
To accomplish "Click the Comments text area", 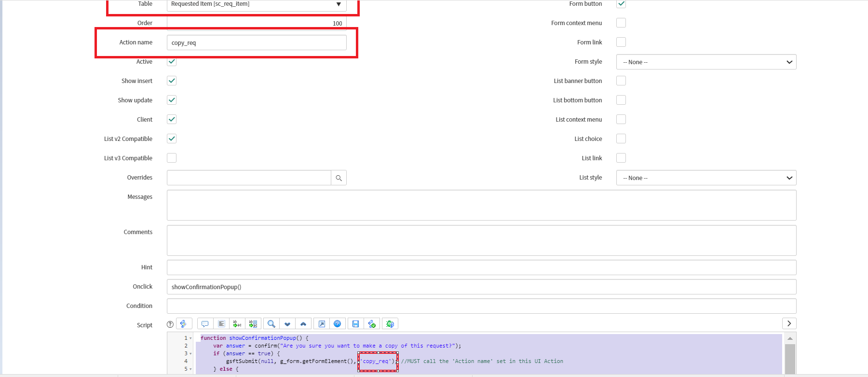I will click(481, 240).
